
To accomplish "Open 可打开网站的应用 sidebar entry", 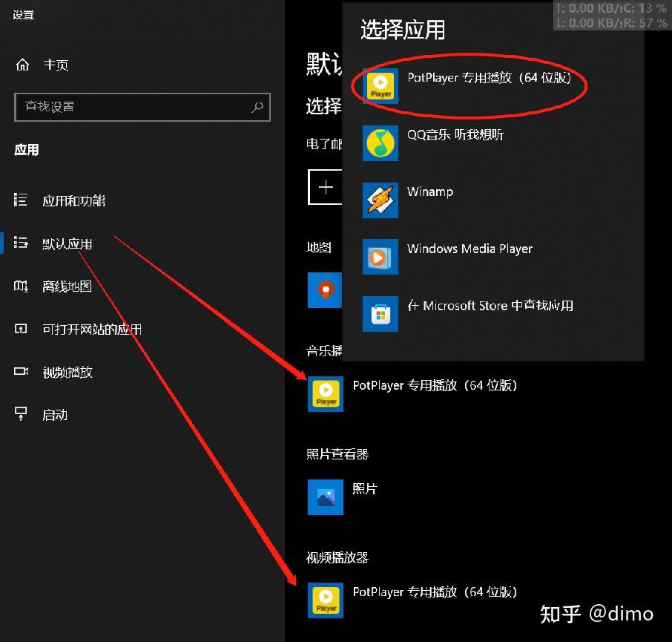I will point(92,329).
